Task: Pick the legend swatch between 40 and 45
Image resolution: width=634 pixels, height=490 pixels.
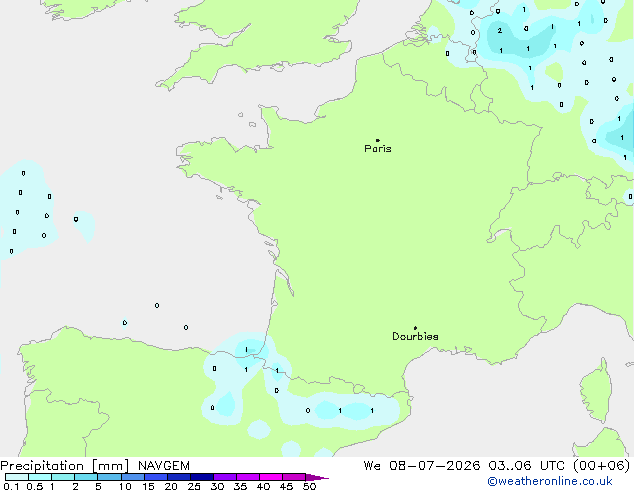Action: pyautogui.click(x=271, y=477)
